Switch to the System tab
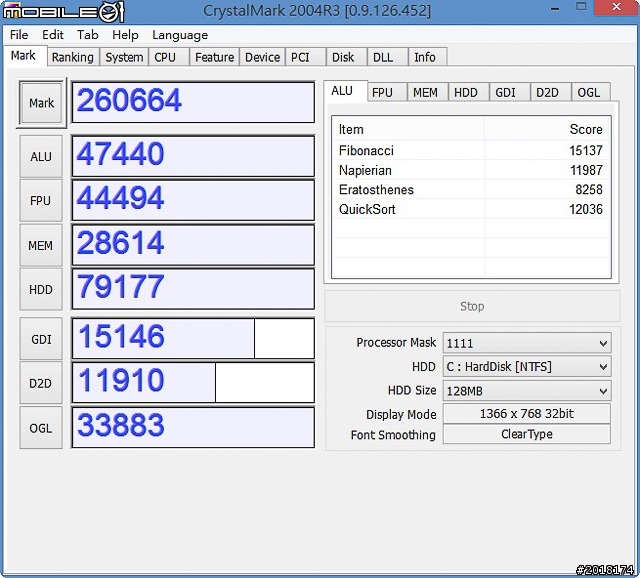The image size is (640, 578). pos(124,57)
